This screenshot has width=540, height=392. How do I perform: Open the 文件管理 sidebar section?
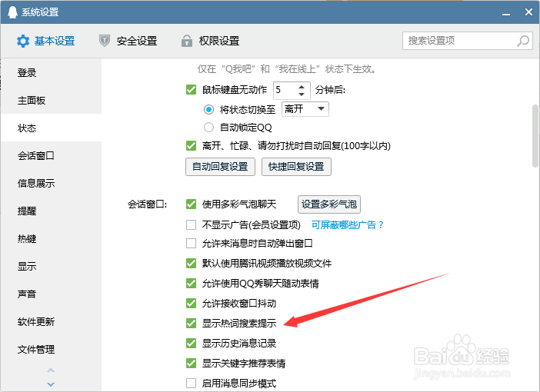(x=51, y=349)
